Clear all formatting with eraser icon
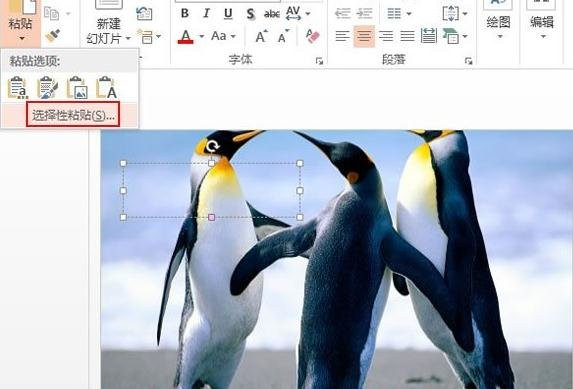The height and width of the screenshot is (389, 573). (312, 36)
